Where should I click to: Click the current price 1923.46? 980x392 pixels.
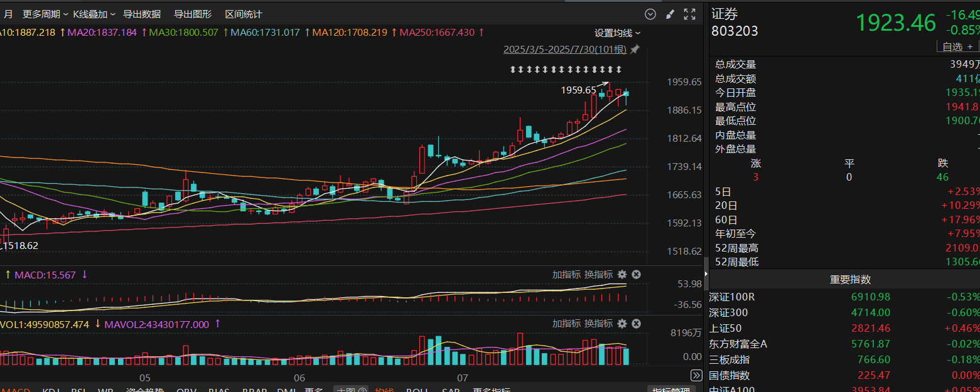896,23
